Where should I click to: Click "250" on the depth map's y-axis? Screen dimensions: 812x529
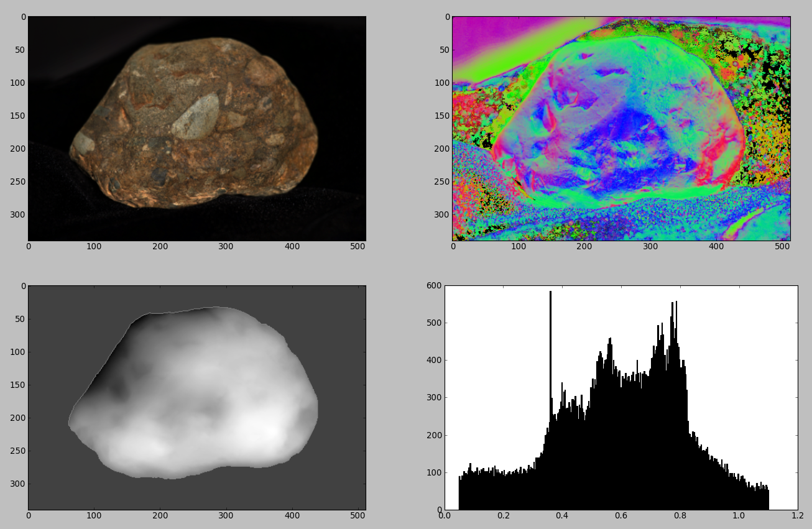(x=17, y=451)
